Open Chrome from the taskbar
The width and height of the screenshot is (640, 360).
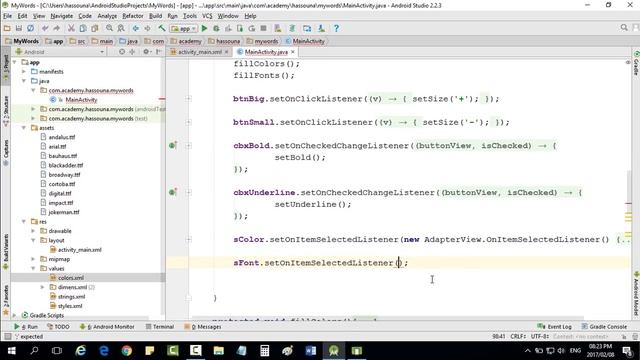(127, 351)
